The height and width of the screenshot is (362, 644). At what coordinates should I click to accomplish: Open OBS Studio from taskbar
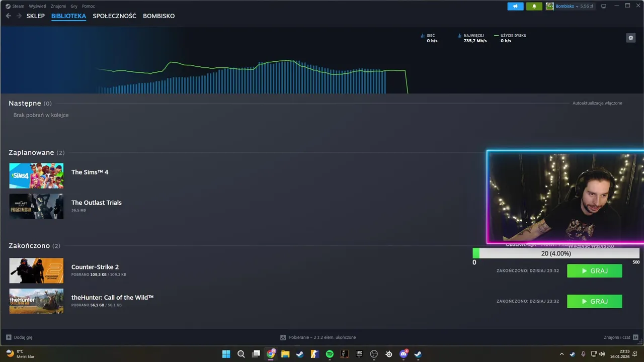coord(374,354)
